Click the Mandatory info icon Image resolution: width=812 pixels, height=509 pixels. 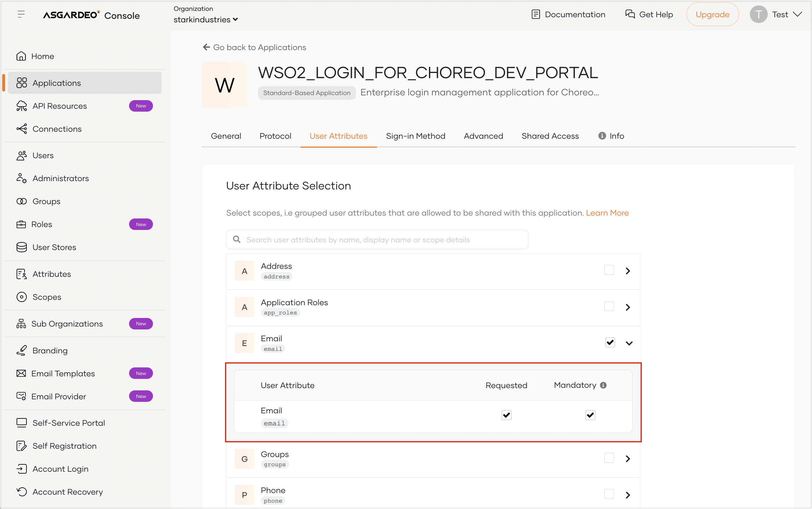click(604, 385)
